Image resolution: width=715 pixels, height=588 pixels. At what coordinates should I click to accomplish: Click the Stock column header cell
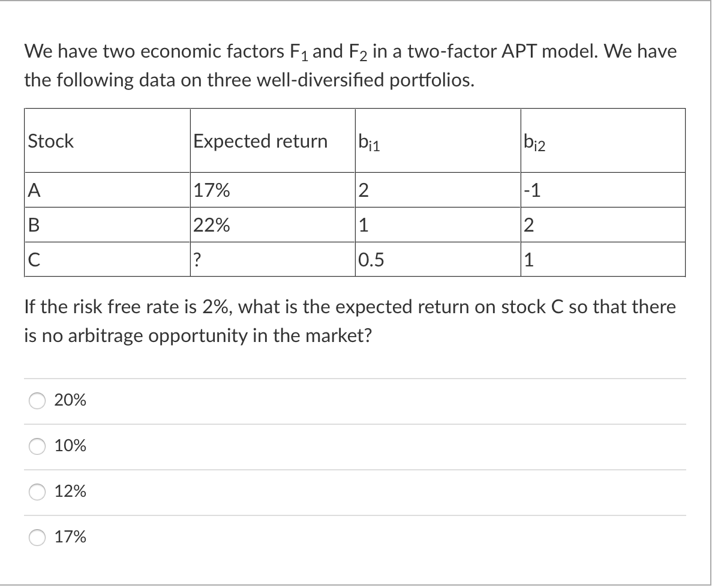point(50,142)
